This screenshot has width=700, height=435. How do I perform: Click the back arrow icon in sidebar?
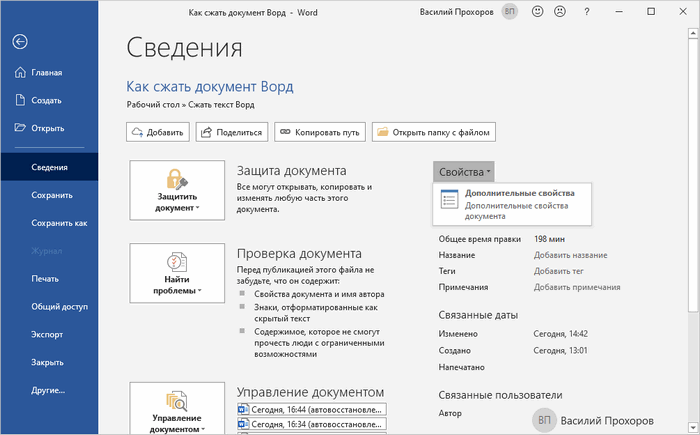[20, 42]
